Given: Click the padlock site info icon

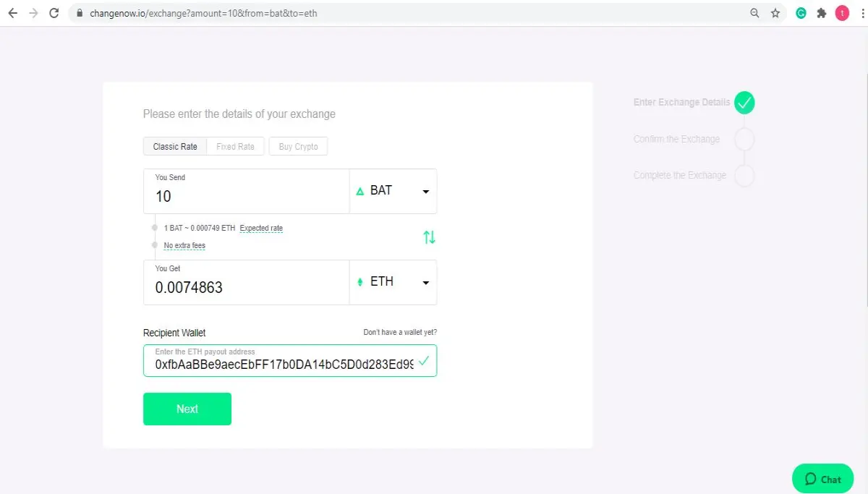Looking at the screenshot, I should 80,13.
